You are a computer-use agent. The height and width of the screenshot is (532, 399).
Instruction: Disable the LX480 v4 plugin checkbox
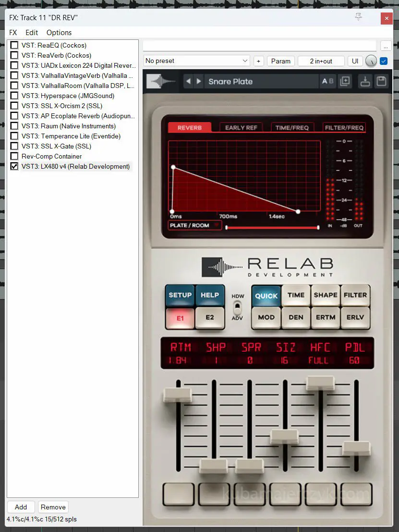click(x=14, y=166)
